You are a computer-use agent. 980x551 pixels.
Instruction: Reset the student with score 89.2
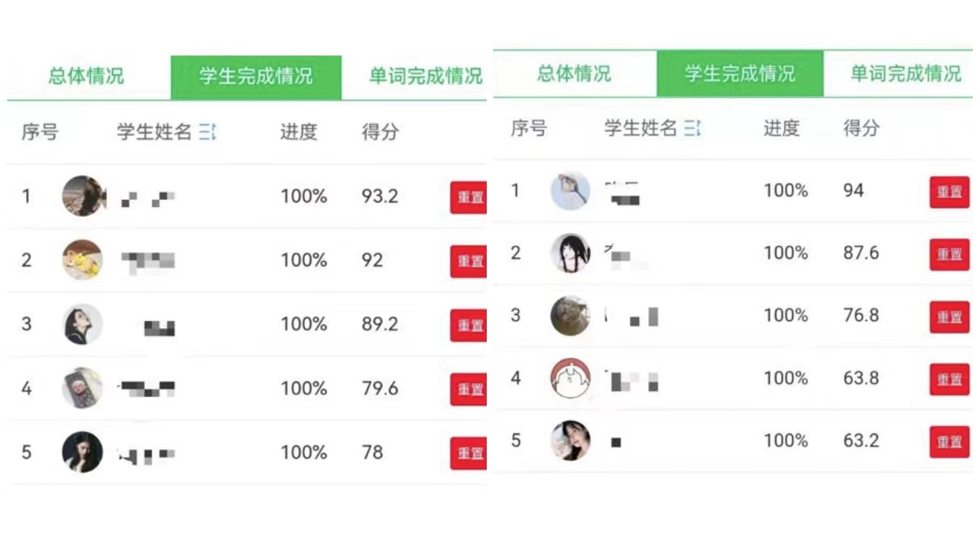pyautogui.click(x=469, y=325)
